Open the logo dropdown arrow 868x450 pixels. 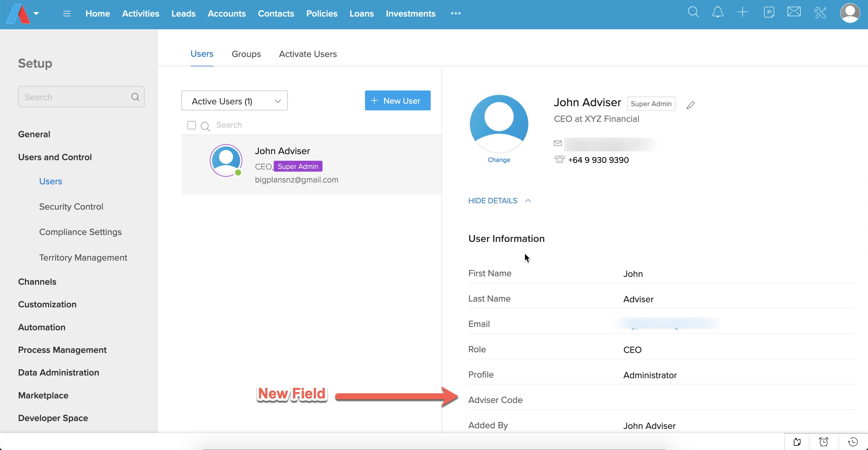[36, 14]
